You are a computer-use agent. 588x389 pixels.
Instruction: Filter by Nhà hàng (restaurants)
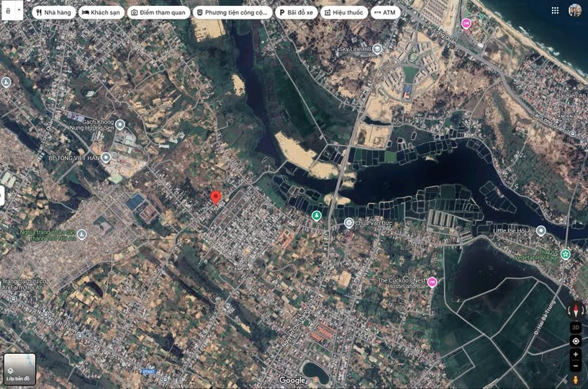click(54, 12)
